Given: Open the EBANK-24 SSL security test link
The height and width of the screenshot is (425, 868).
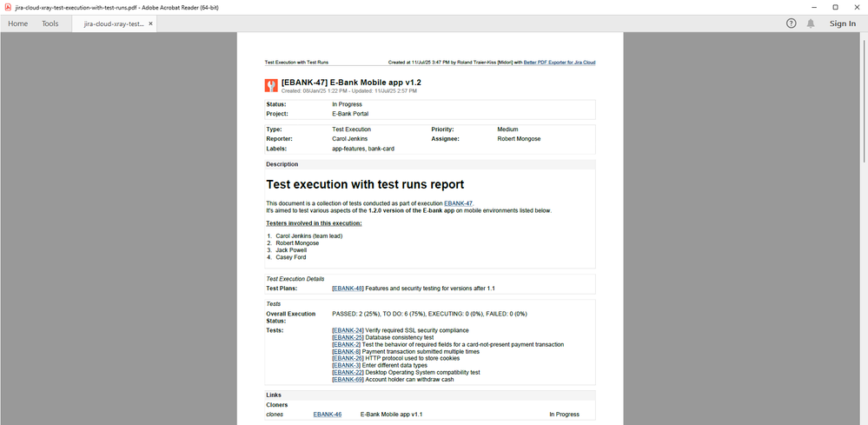Looking at the screenshot, I should [348, 330].
